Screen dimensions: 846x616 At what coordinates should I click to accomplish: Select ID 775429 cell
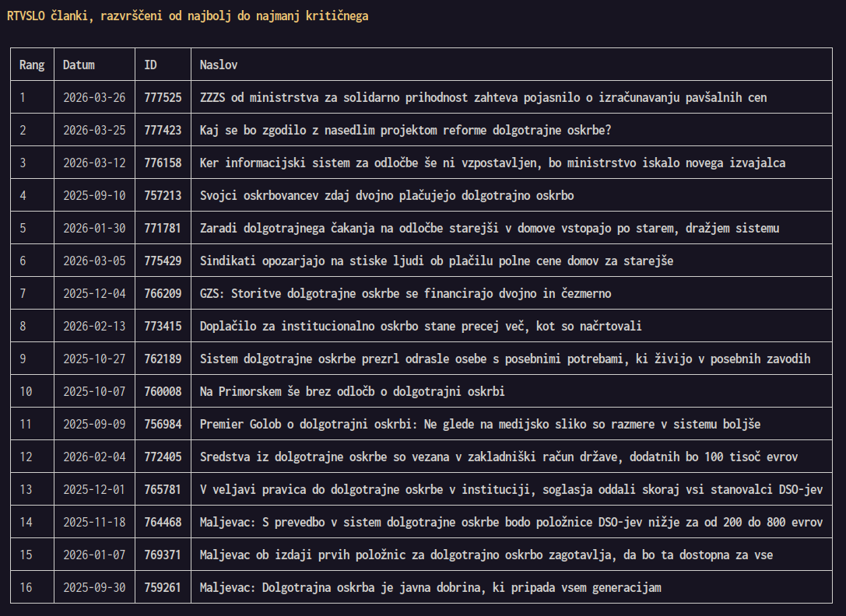pos(163,261)
